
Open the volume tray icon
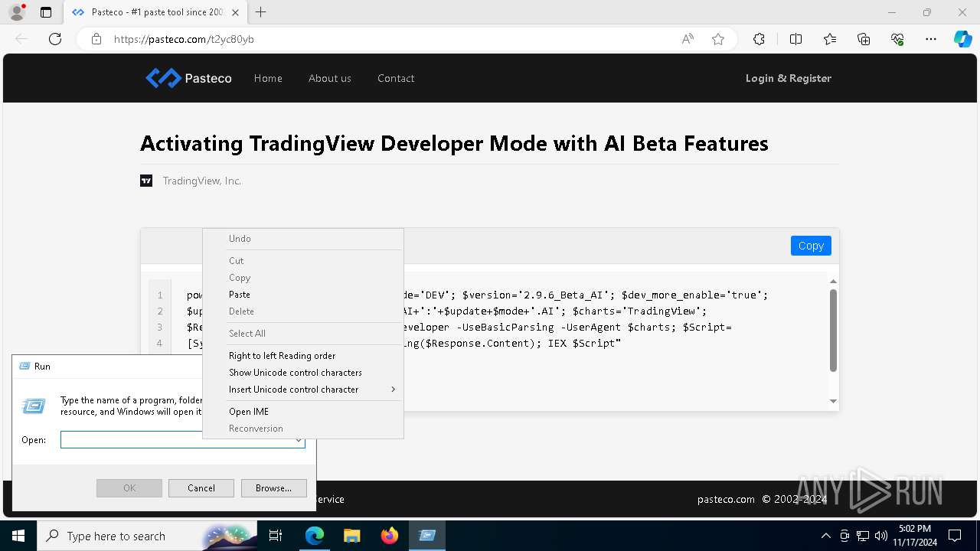point(881,536)
